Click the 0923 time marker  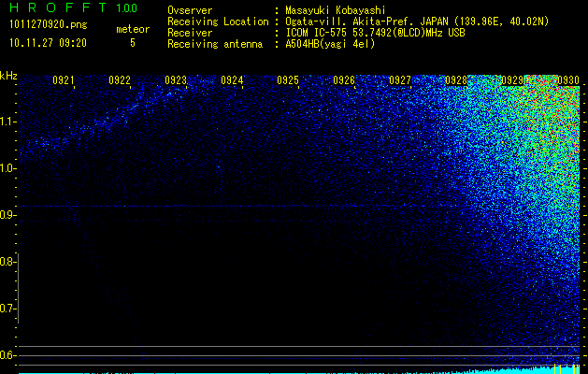[x=176, y=79]
